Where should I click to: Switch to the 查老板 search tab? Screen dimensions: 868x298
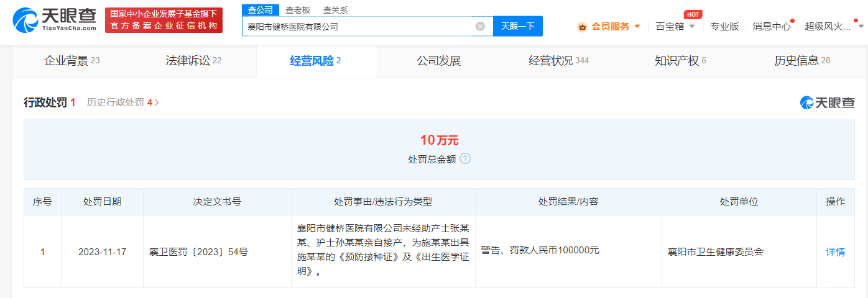pyautogui.click(x=298, y=10)
